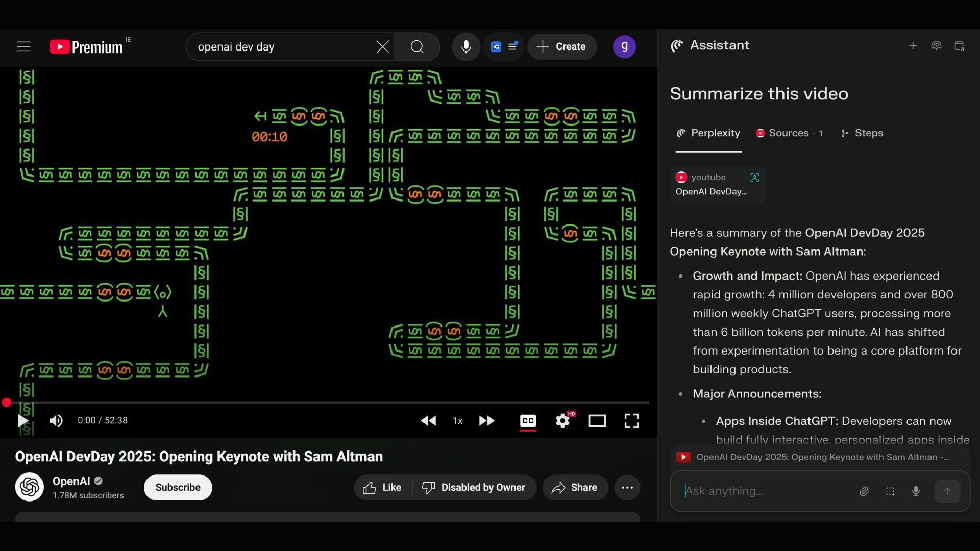Open the 1x playback speed control
Viewport: 980px width, 551px height.
(x=457, y=420)
